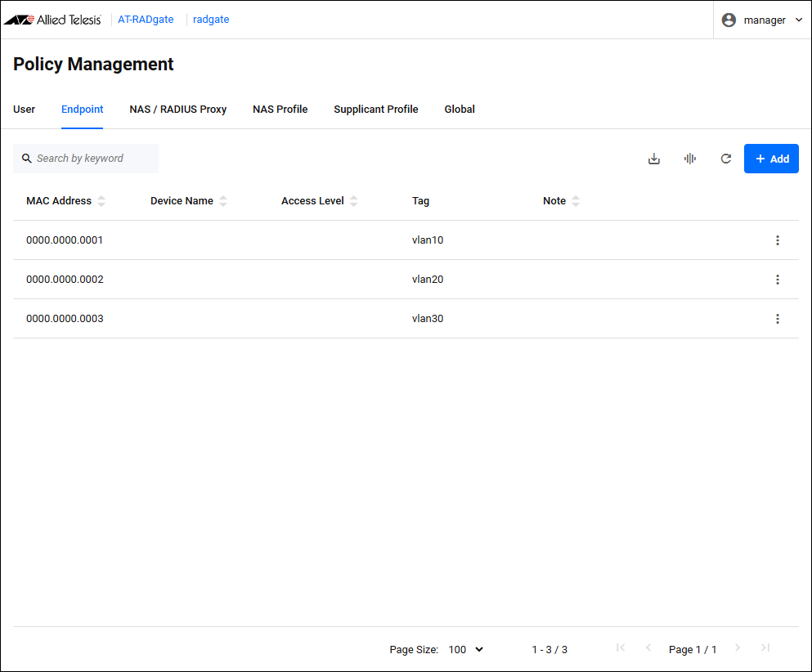Follow the radgate link in header
This screenshot has width=812, height=672.
coord(211,20)
